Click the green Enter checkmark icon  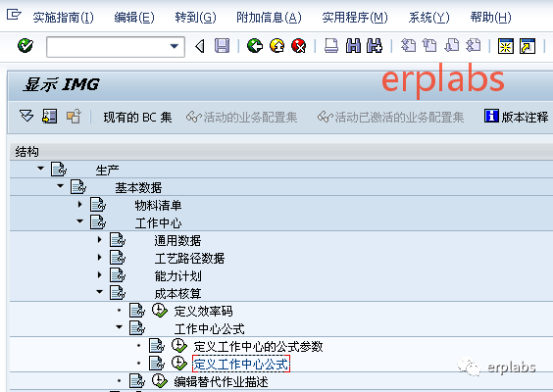(x=25, y=46)
